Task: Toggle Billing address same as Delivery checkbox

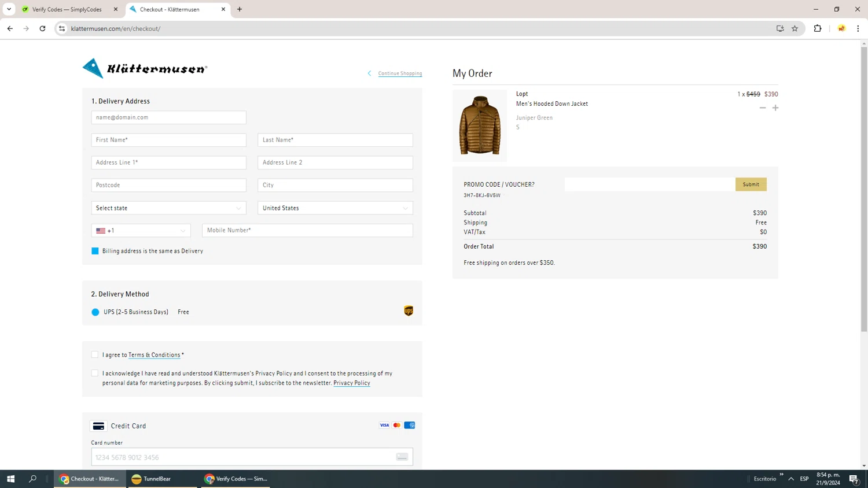Action: pyautogui.click(x=95, y=251)
